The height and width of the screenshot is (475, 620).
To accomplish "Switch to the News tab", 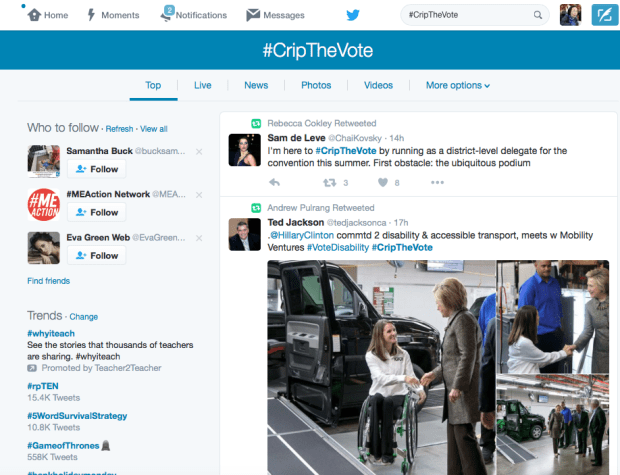I will [x=256, y=85].
